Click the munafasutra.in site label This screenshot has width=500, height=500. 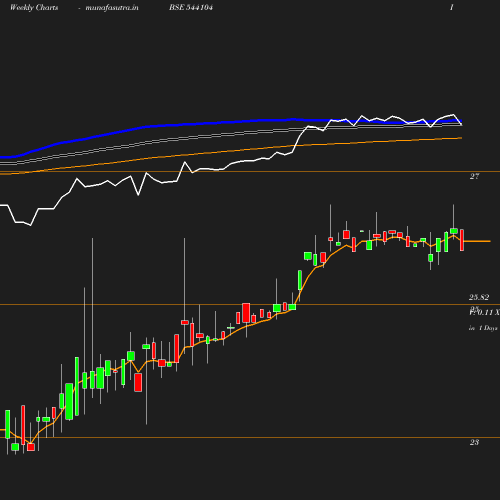click(x=112, y=8)
